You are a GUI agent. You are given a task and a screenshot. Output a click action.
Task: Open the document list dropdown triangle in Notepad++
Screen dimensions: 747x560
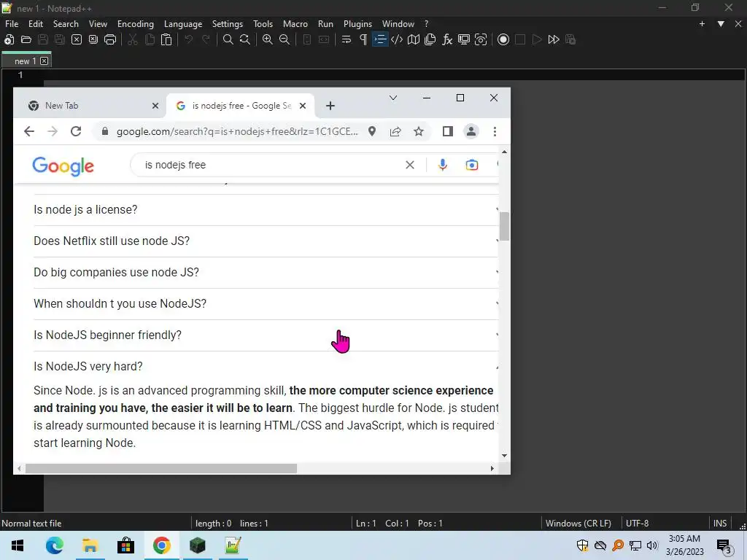721,24
